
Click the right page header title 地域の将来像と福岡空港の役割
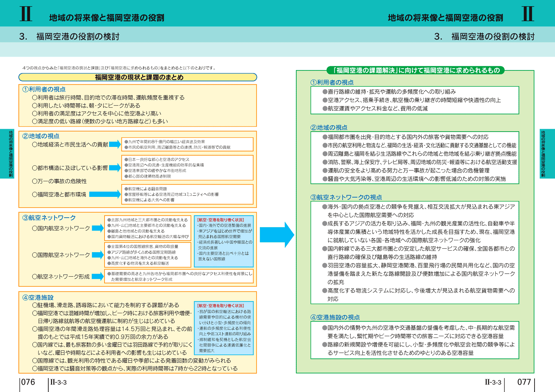445,18
